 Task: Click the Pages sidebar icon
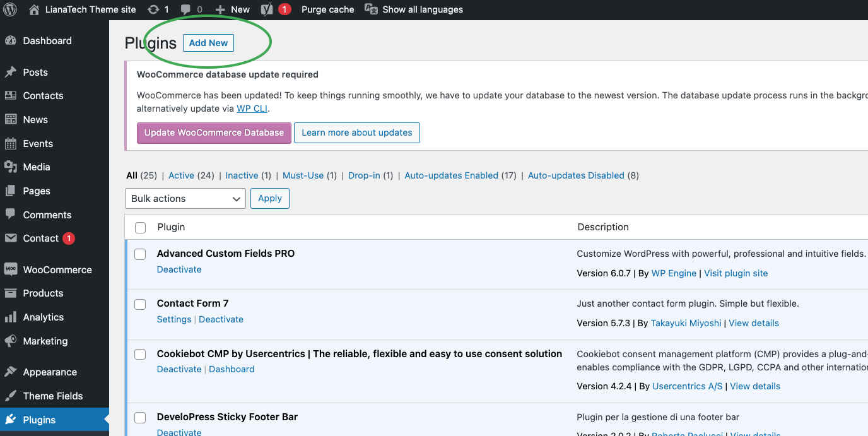coord(11,191)
